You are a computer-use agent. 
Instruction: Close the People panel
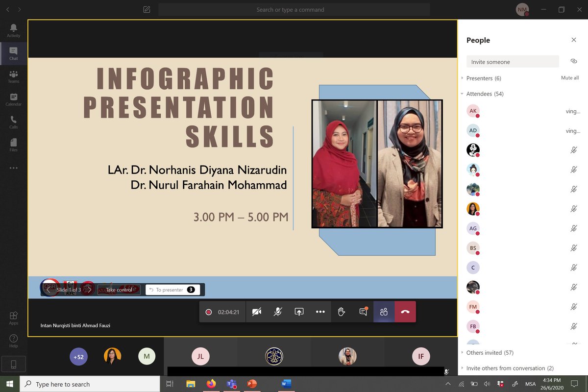pyautogui.click(x=574, y=40)
